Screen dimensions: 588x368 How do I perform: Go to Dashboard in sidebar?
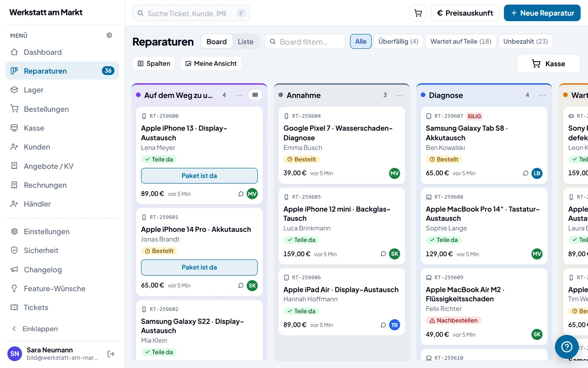[x=62, y=52]
